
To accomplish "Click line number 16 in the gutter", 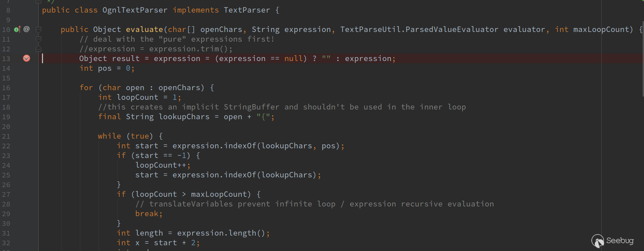I will [x=6, y=88].
